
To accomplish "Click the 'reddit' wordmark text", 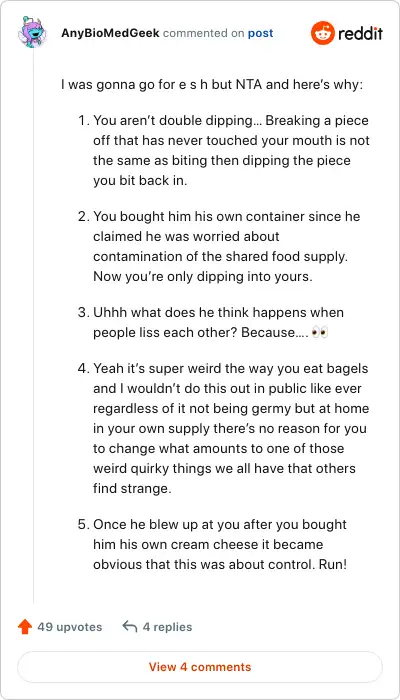I will tap(360, 33).
